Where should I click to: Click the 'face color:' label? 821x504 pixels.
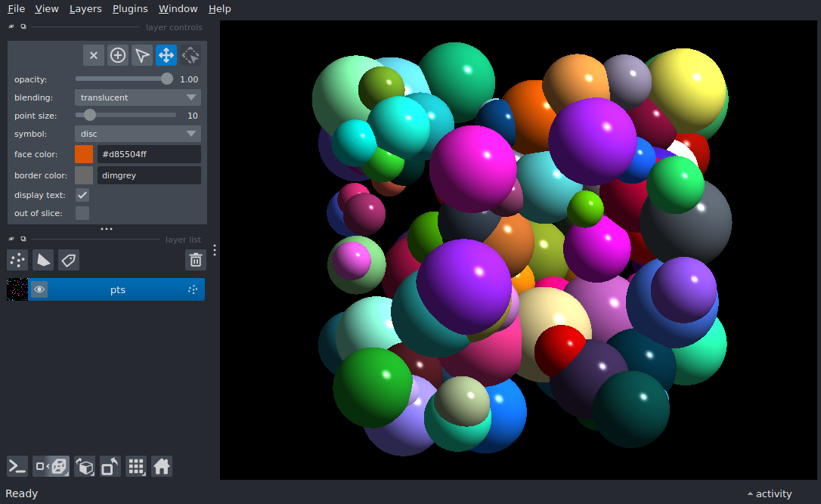[x=36, y=154]
